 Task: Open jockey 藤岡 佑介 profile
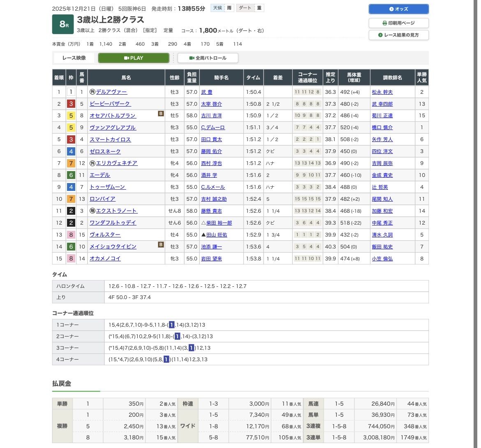pos(211,151)
